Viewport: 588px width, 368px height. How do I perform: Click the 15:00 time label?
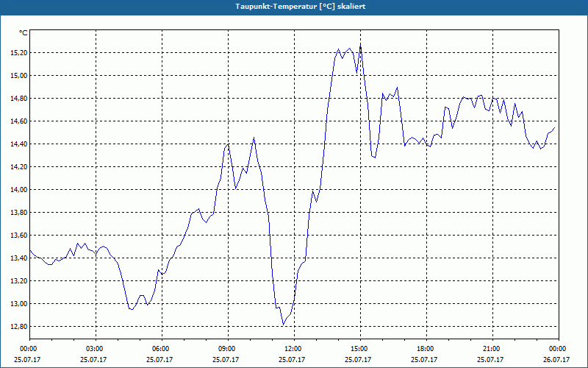pyautogui.click(x=360, y=349)
